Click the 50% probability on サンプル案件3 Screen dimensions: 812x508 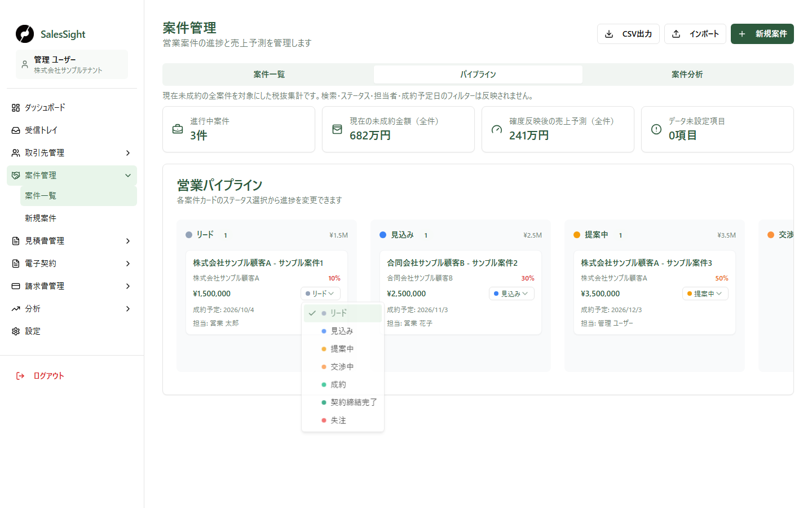tap(722, 278)
